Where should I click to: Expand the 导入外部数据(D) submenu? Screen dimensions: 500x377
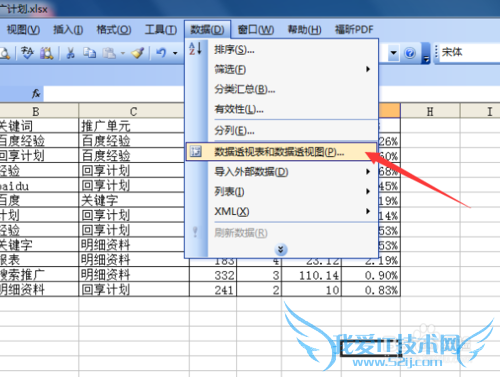pos(282,172)
